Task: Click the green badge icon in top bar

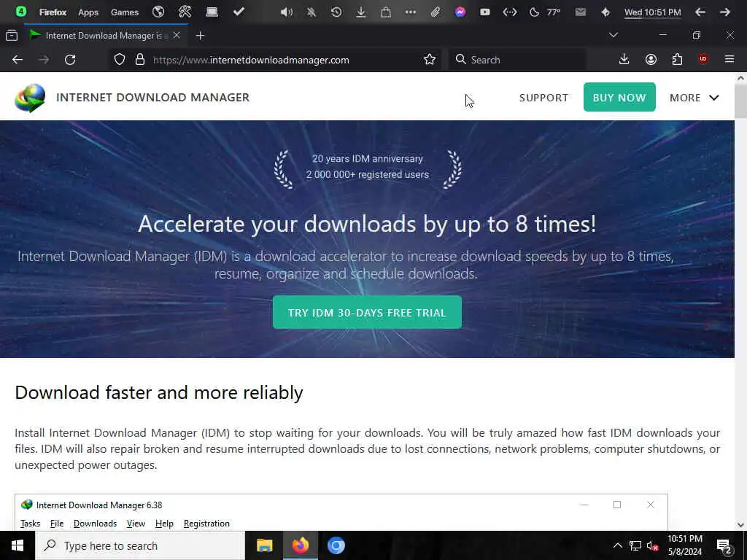Action: click(x=21, y=12)
